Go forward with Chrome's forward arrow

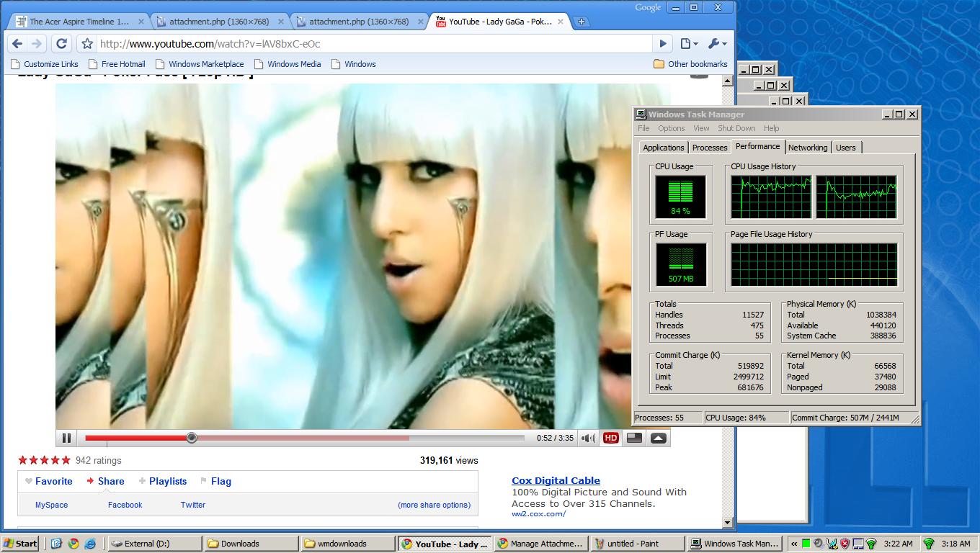pyautogui.click(x=37, y=44)
